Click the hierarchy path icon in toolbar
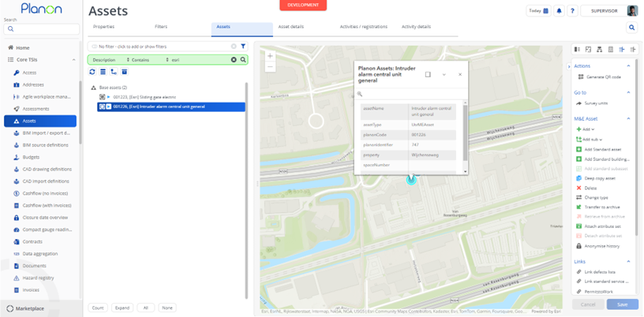The image size is (644, 317). point(114,72)
